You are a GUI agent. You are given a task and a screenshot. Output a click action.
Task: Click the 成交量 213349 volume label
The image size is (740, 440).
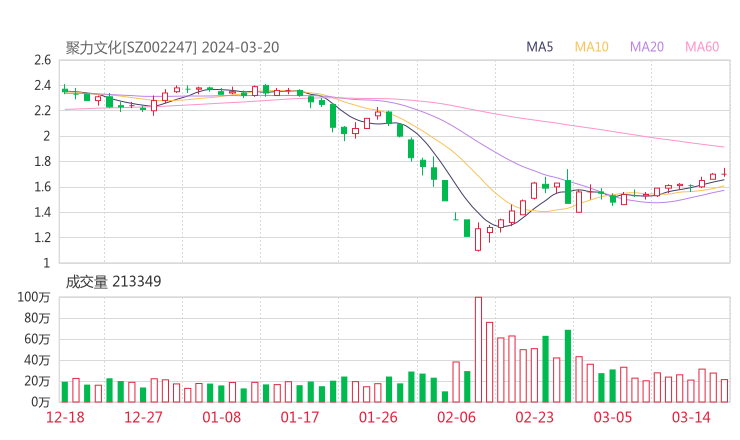113,282
